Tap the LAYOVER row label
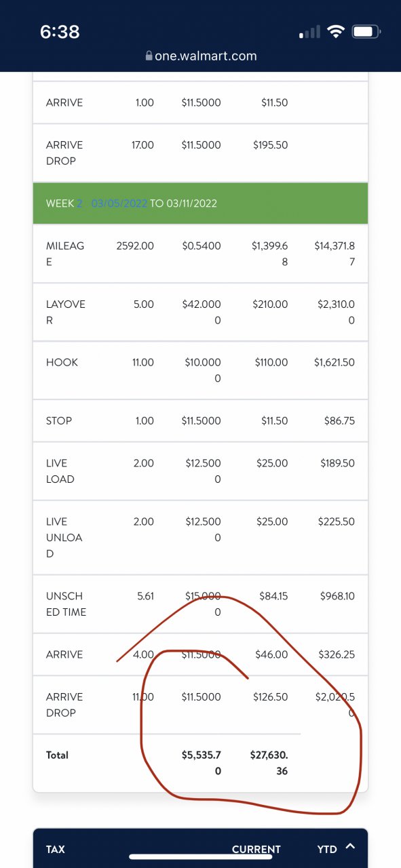This screenshot has width=401, height=868. pyautogui.click(x=66, y=312)
